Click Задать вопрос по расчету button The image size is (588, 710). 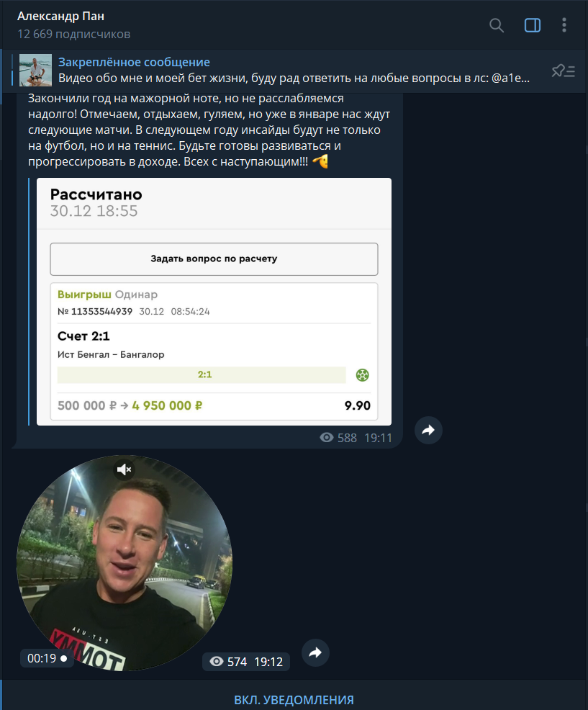click(214, 259)
